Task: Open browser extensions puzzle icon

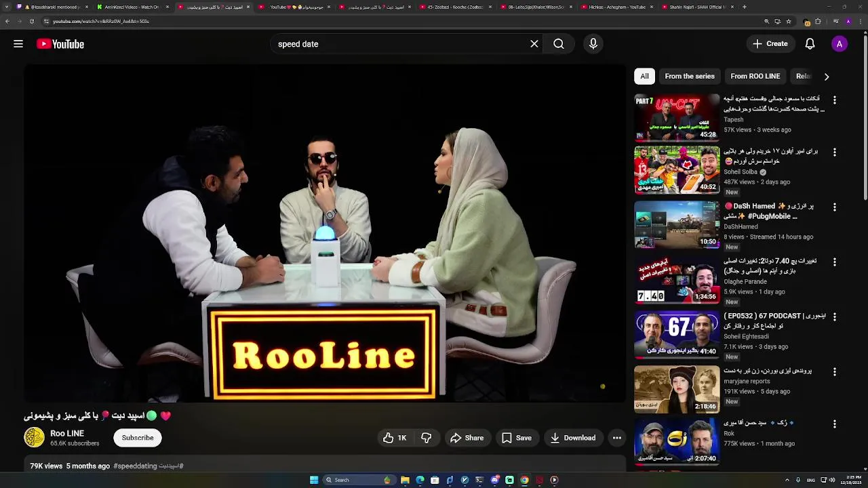Action: [x=818, y=21]
